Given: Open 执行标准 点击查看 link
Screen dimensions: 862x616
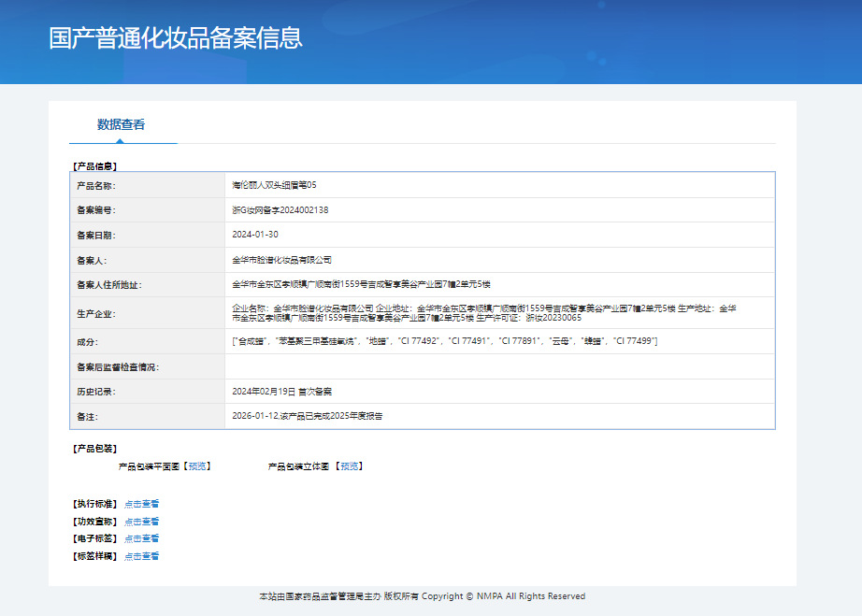Looking at the screenshot, I should tap(141, 504).
